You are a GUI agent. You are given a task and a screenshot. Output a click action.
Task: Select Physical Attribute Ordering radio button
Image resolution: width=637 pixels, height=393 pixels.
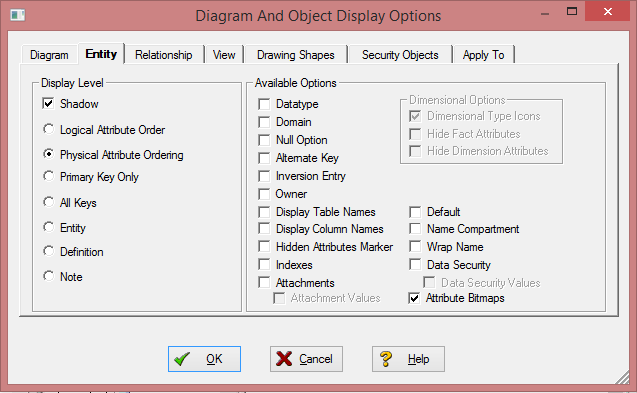coord(49,154)
